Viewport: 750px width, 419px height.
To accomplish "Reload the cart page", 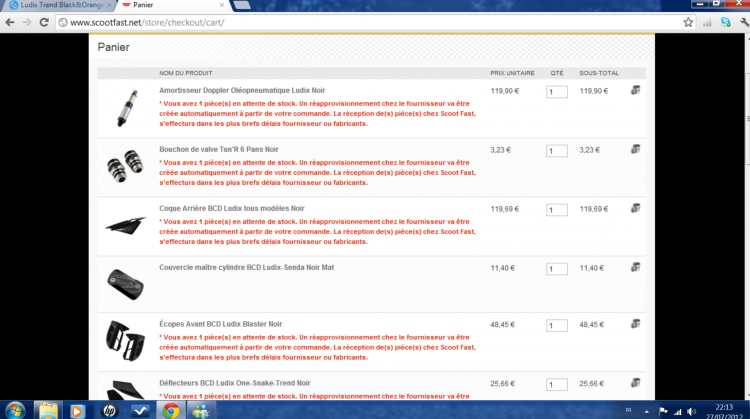I will tap(44, 22).
